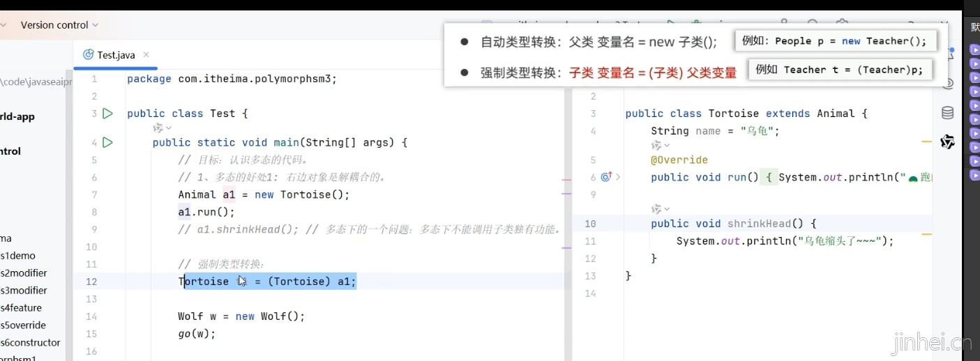
Task: Click the println "乌龟缩头了~~~" statement
Action: click(785, 241)
